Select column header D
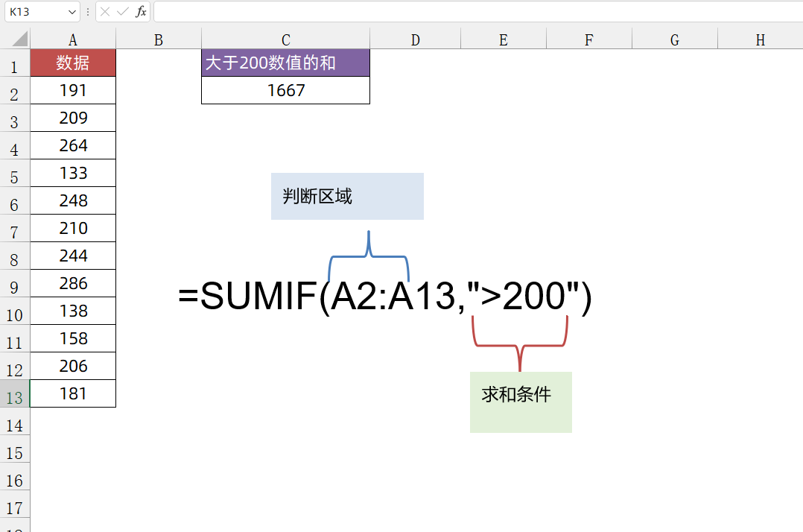 coord(415,39)
